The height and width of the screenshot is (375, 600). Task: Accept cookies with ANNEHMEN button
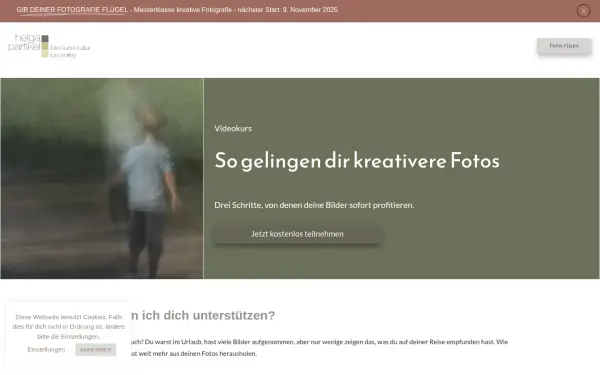(96, 350)
